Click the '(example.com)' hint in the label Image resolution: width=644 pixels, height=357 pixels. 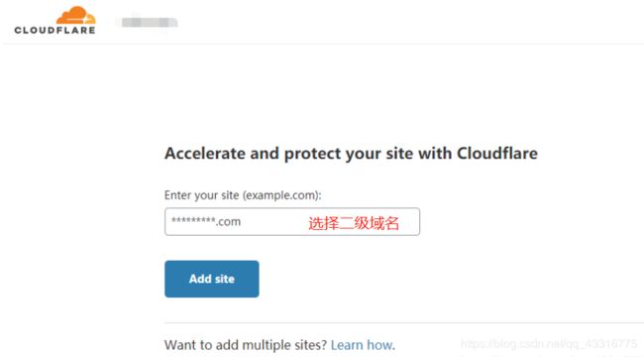click(x=281, y=195)
